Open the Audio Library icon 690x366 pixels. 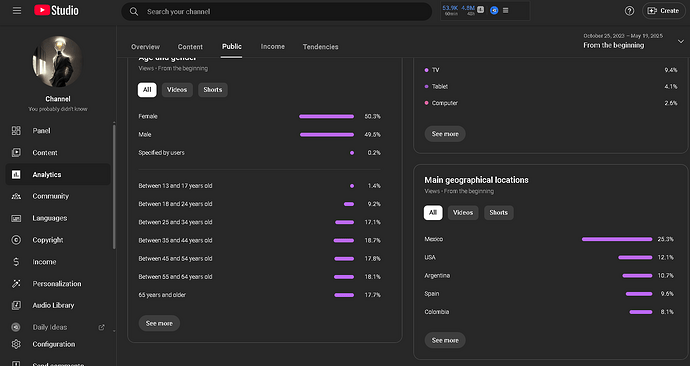pyautogui.click(x=16, y=305)
